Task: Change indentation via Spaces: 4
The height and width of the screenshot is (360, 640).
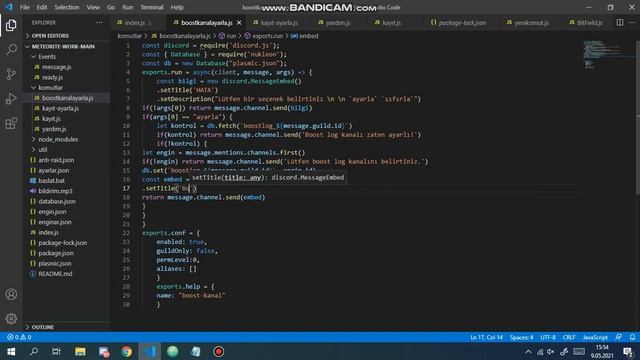Action: (521, 337)
